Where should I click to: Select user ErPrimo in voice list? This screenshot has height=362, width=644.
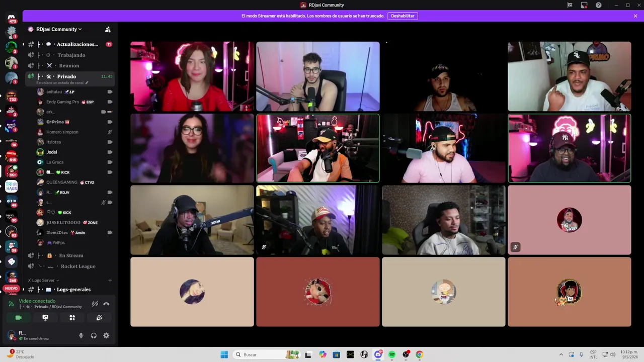75,122
